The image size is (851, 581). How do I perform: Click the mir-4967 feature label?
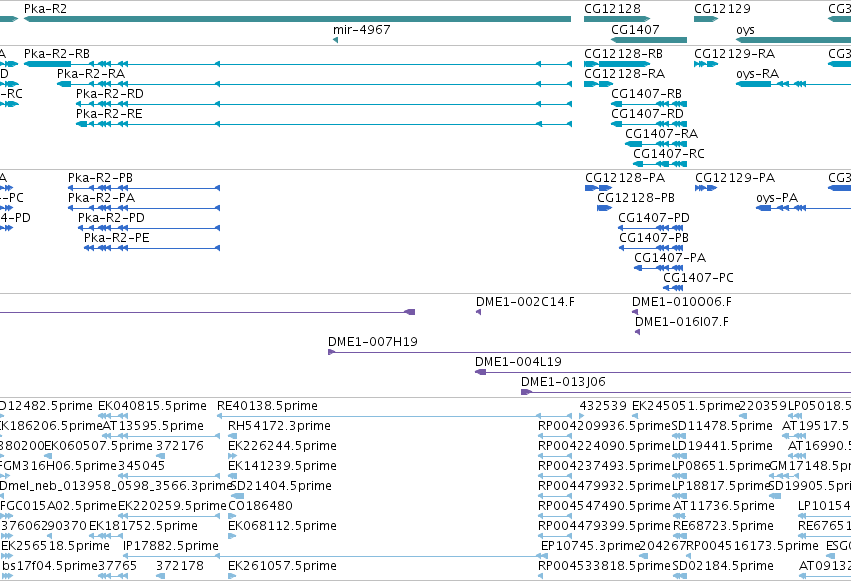click(361, 29)
